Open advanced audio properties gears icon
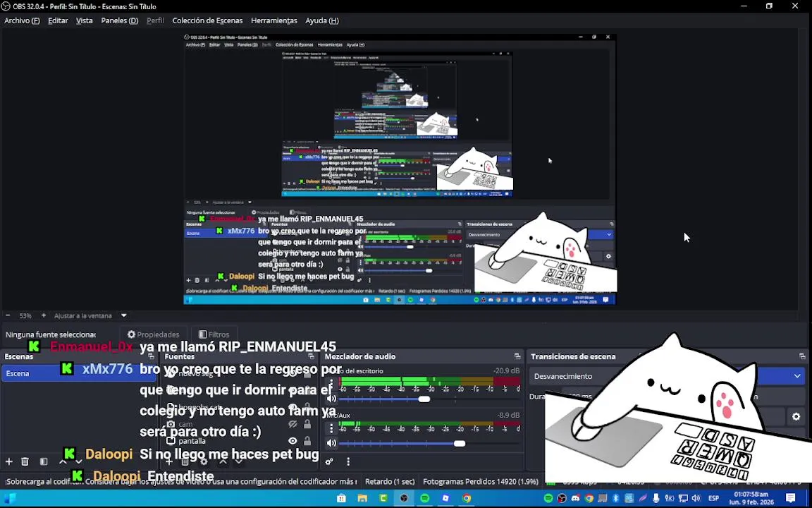This screenshot has height=508, width=812. click(329, 461)
